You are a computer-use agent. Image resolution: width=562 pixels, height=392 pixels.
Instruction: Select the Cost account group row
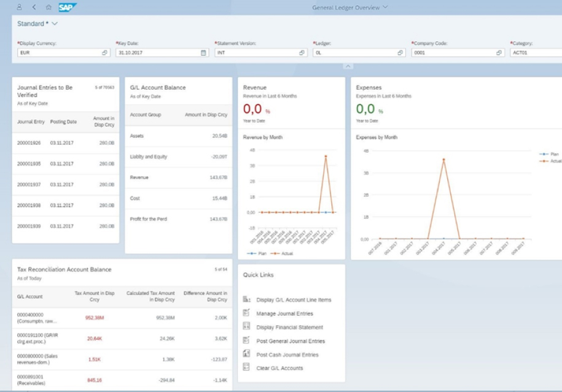179,198
